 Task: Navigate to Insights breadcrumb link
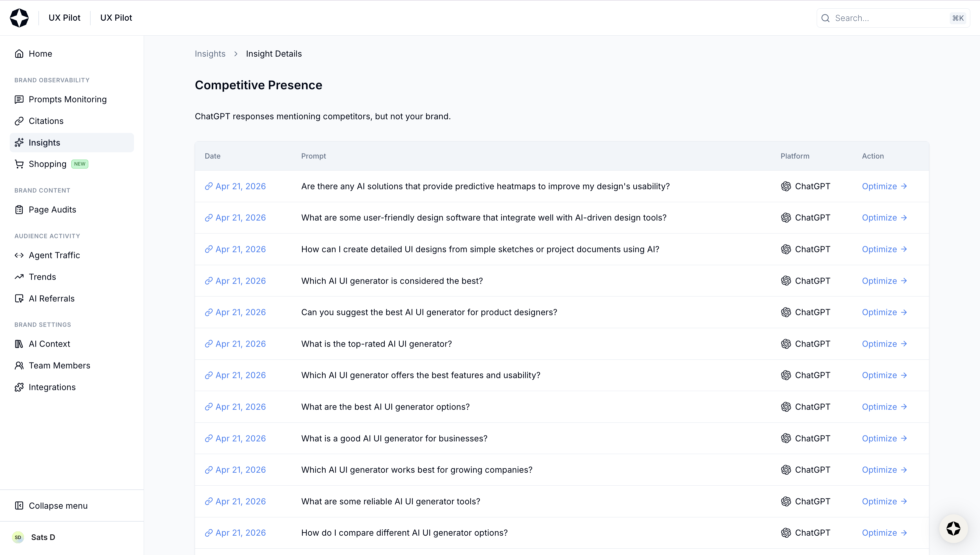pos(210,54)
